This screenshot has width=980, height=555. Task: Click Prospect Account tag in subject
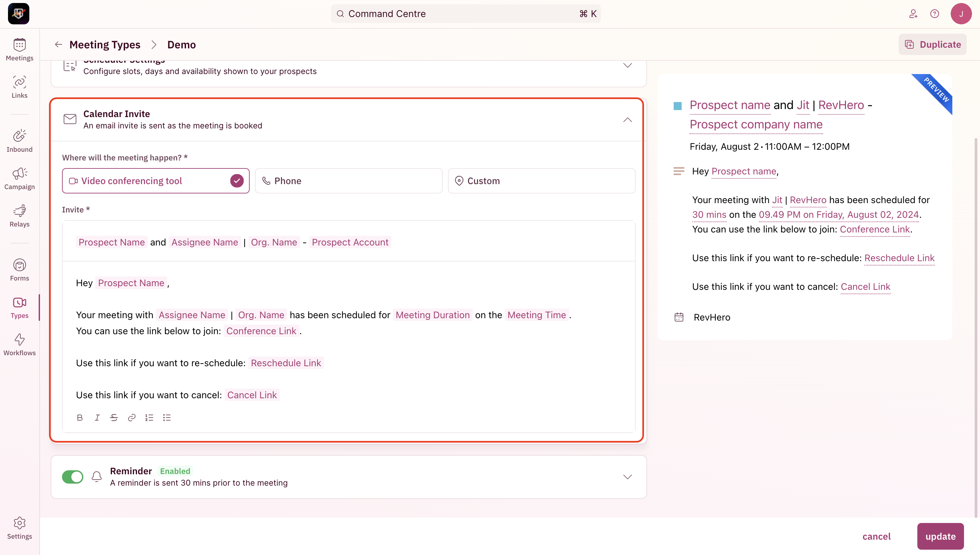tap(350, 242)
